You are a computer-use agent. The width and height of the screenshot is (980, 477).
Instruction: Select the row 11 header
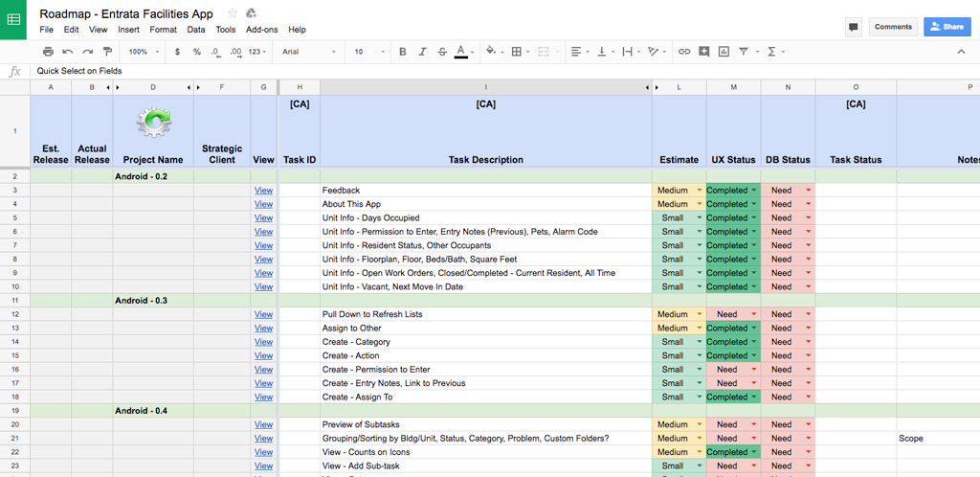pyautogui.click(x=14, y=301)
